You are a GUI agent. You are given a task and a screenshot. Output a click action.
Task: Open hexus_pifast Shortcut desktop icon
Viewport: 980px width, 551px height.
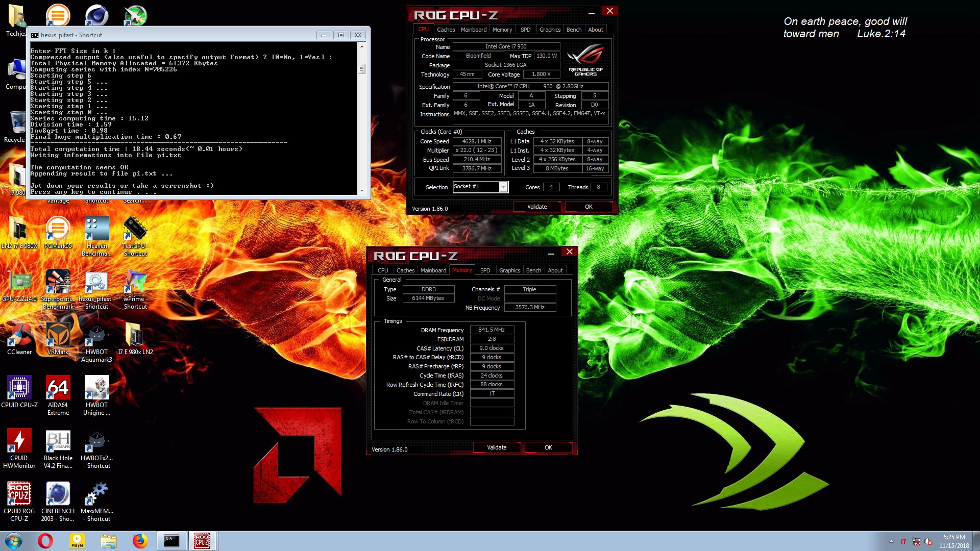96,289
